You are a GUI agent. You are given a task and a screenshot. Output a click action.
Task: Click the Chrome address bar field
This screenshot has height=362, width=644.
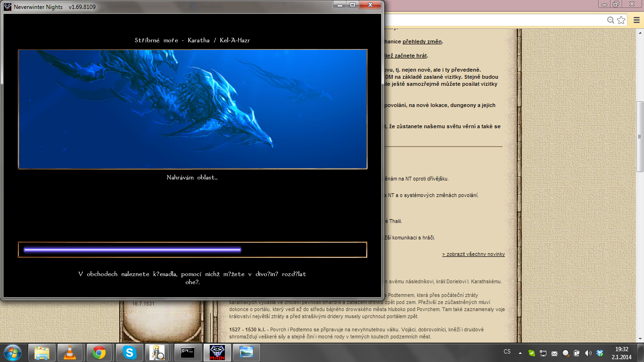495,20
